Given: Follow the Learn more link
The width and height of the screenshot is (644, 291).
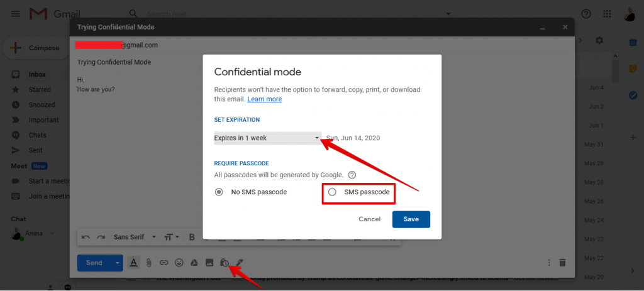Looking at the screenshot, I should coord(264,99).
